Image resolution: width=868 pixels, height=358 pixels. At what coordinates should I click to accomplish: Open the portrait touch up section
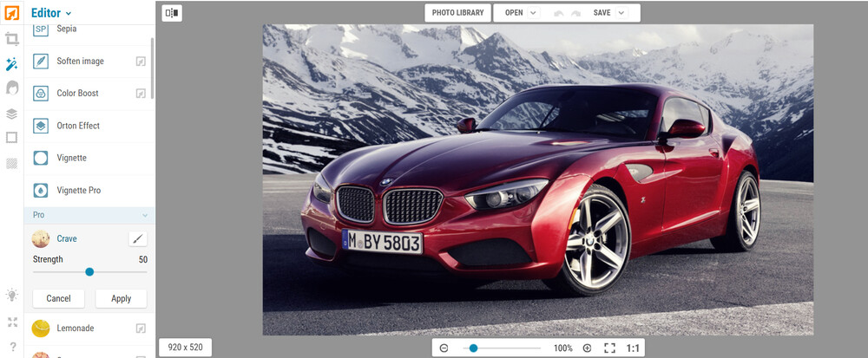11,88
